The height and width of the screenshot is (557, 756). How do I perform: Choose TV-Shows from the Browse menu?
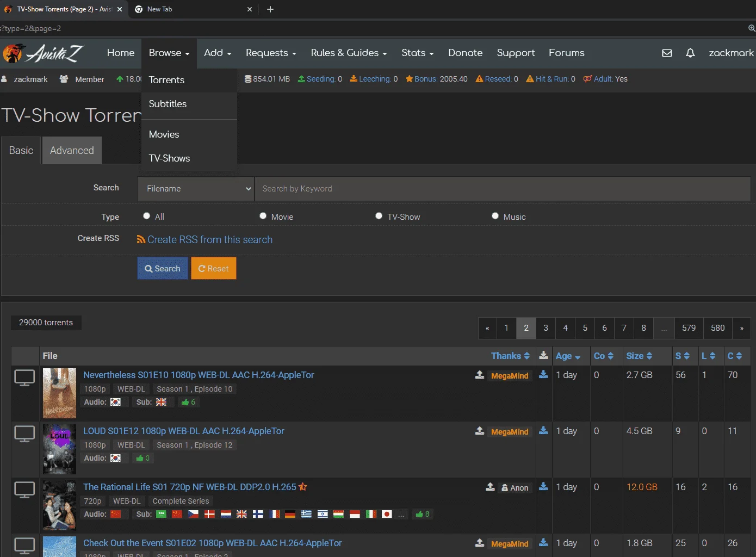(189, 158)
